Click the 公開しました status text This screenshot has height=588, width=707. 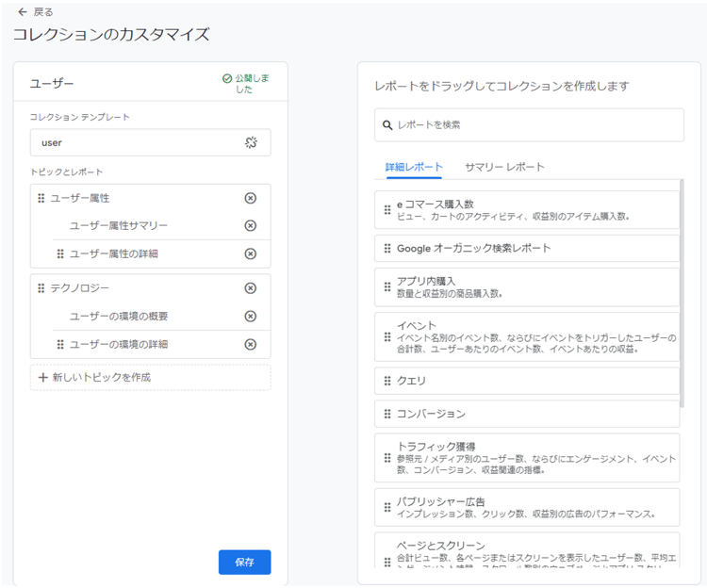pyautogui.click(x=252, y=84)
